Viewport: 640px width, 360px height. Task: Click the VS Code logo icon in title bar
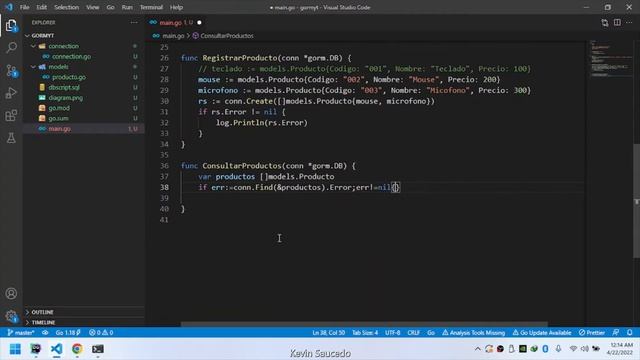pos(9,7)
